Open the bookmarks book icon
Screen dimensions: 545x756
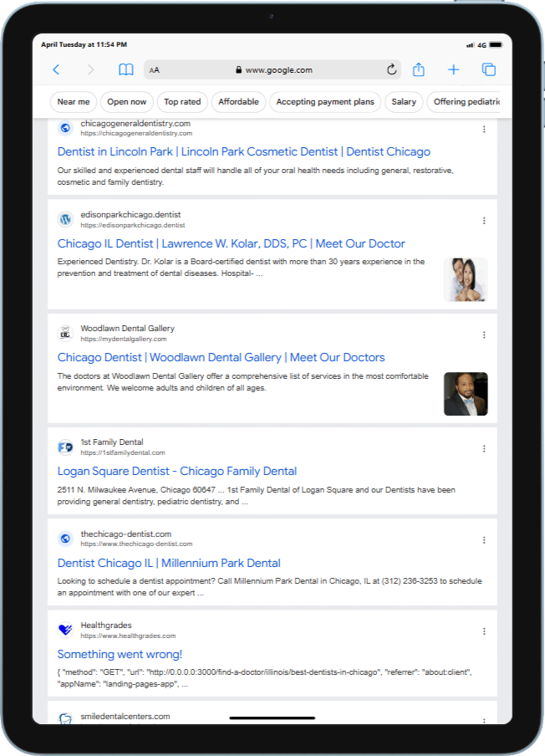coord(126,70)
